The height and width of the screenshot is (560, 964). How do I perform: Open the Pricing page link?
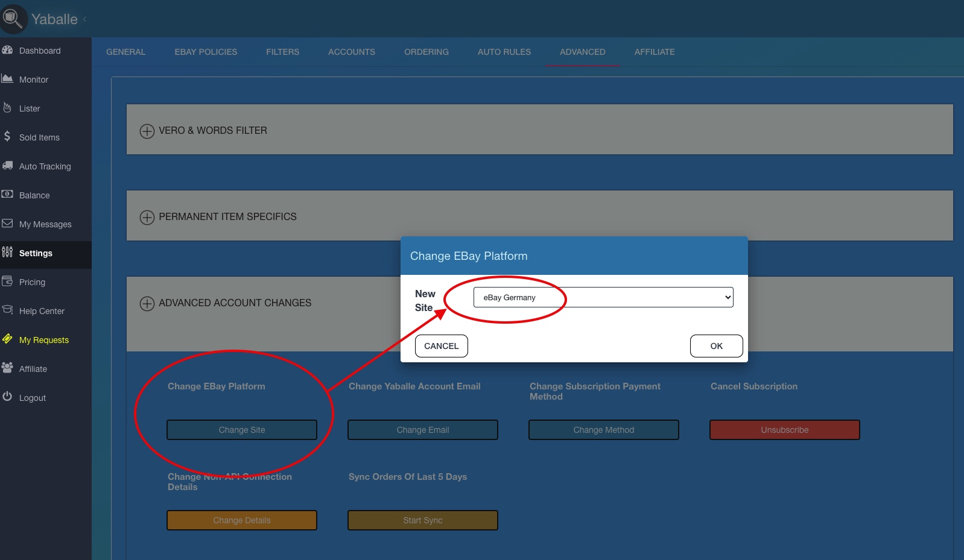point(32,282)
